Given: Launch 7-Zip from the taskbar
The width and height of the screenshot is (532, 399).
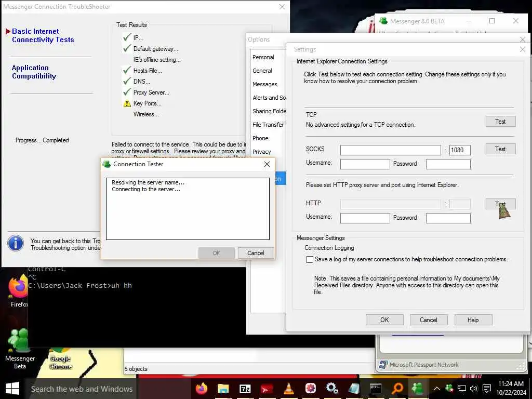Looking at the screenshot, I should [245, 389].
